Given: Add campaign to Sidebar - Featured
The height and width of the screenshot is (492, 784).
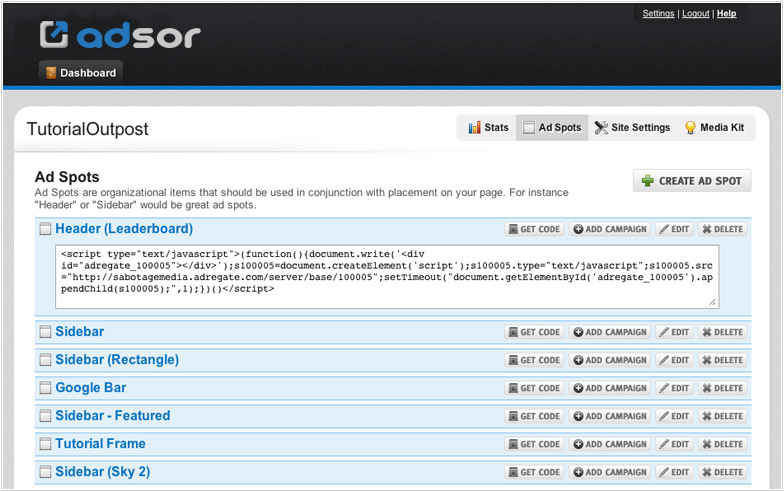Looking at the screenshot, I should (x=610, y=416).
